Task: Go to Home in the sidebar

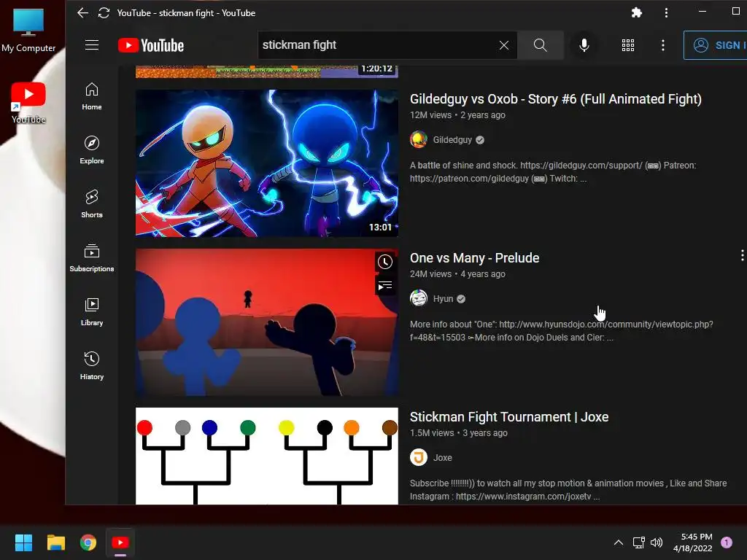Action: click(91, 97)
